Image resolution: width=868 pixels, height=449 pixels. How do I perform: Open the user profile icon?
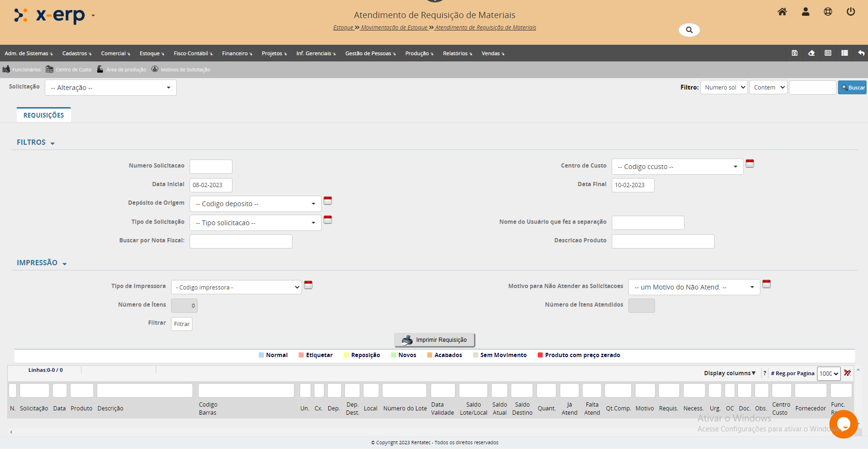(806, 12)
